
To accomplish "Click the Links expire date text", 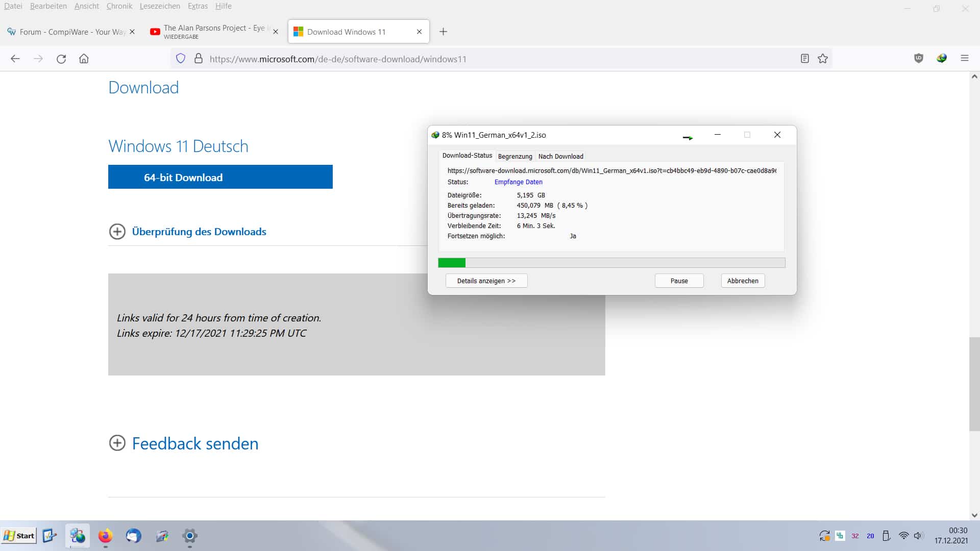I will tap(211, 333).
